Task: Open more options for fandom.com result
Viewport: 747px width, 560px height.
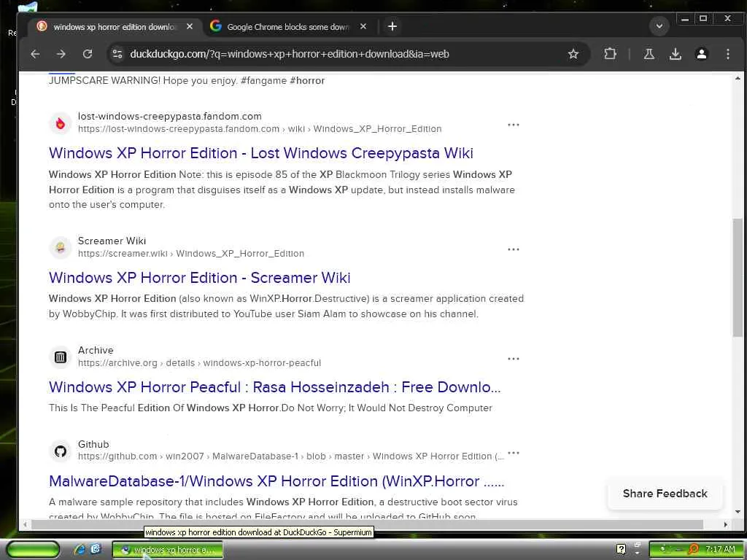Action: pos(513,125)
